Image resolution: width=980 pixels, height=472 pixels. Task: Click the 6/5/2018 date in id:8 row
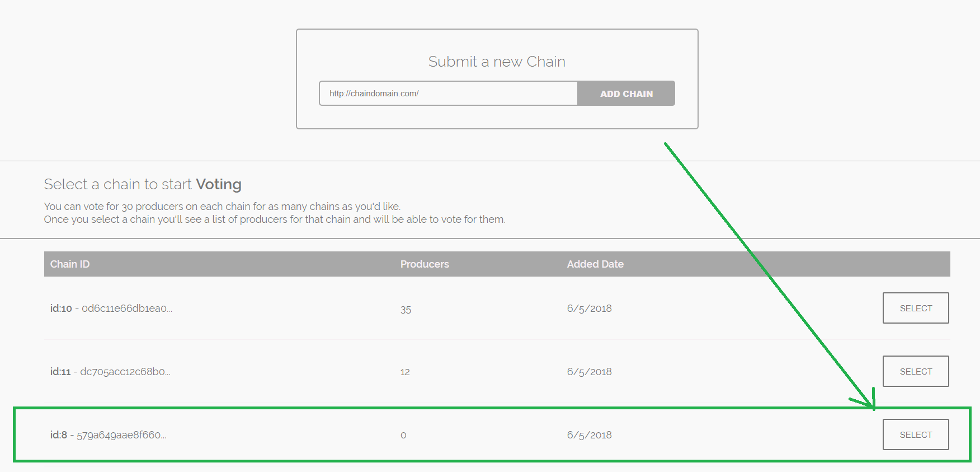[589, 435]
